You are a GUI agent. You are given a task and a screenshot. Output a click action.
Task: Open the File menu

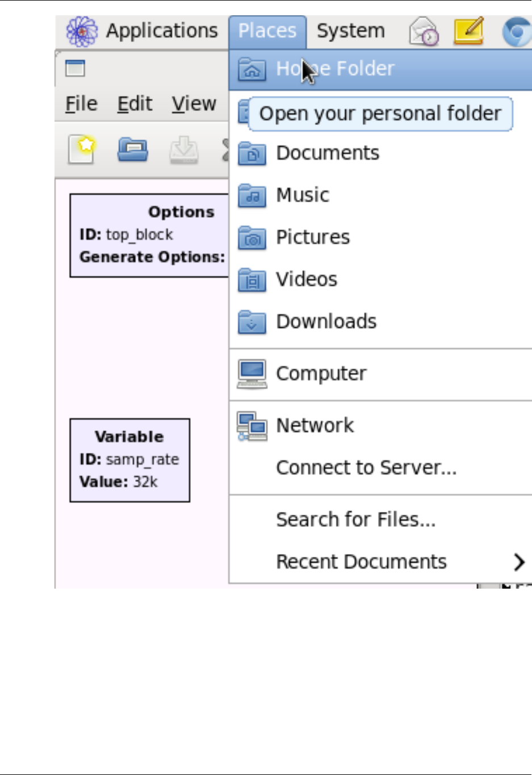81,104
